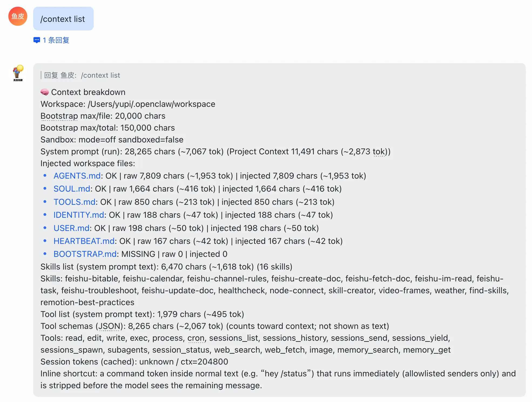Open the BOOTSTRAP.md file link
Viewport: 532px width, 402px height.
pos(85,254)
